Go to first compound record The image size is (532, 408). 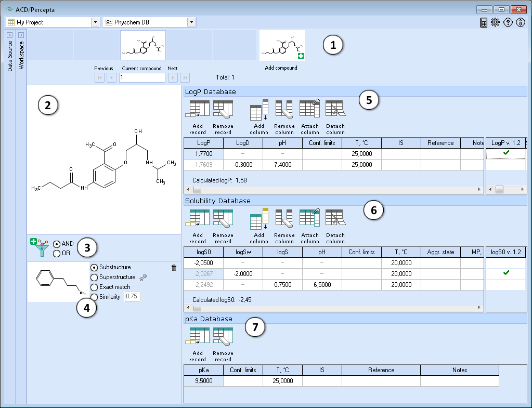tap(99, 77)
